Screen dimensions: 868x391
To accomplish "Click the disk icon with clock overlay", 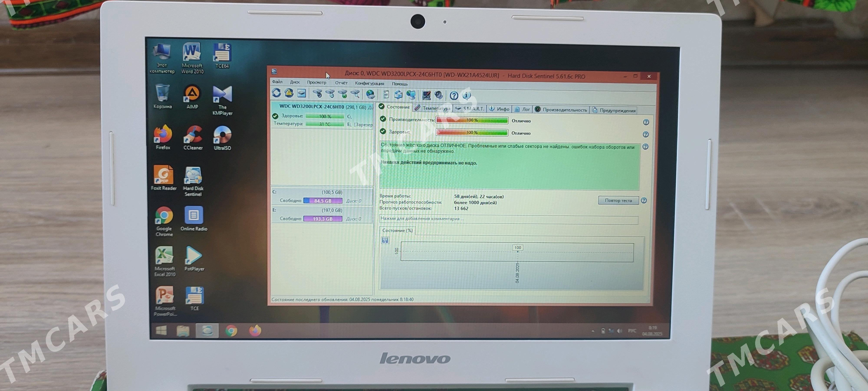I will click(x=330, y=93).
